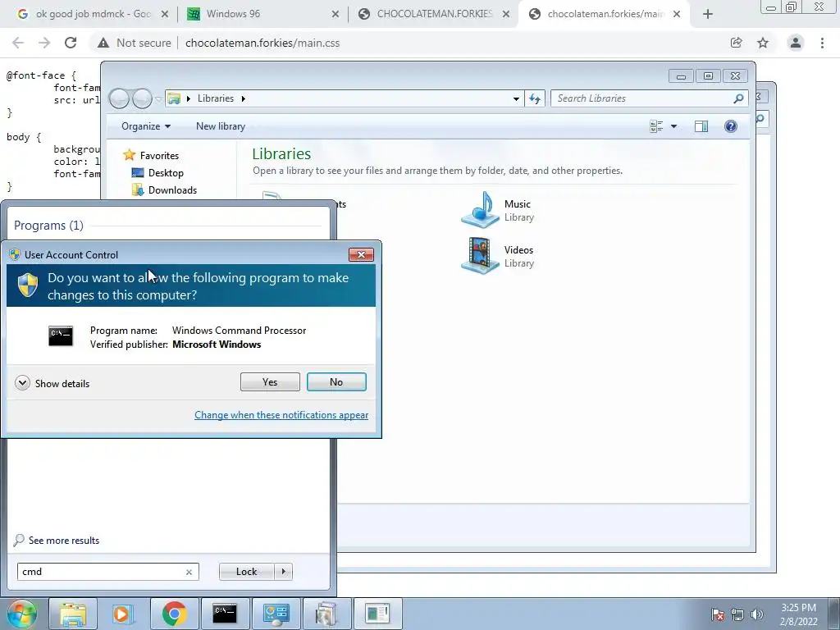Open the Organize menu in Libraries window
Viewport: 840px width, 630px height.
(x=146, y=126)
